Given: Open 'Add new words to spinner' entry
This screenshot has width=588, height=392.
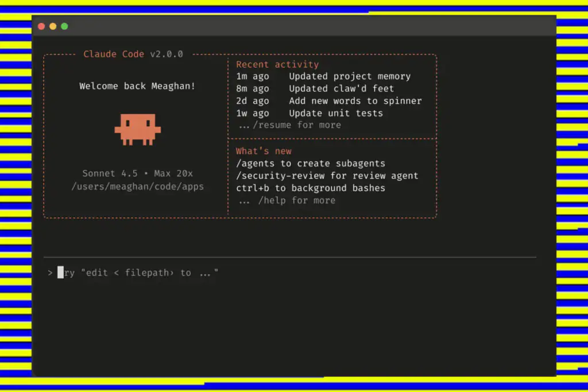Looking at the screenshot, I should [x=355, y=101].
